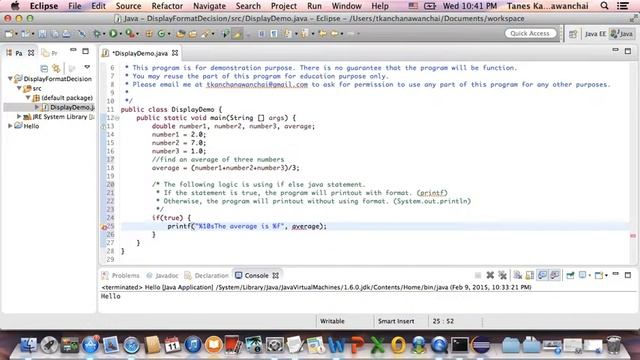The height and width of the screenshot is (360, 640).
Task: Expand the Hello project node
Action: click(10, 126)
